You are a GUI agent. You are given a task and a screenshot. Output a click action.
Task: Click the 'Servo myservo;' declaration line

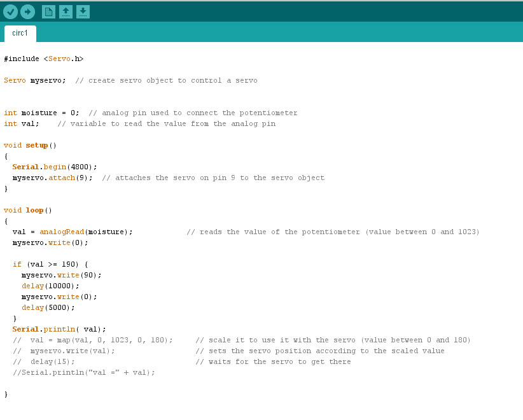(x=35, y=80)
